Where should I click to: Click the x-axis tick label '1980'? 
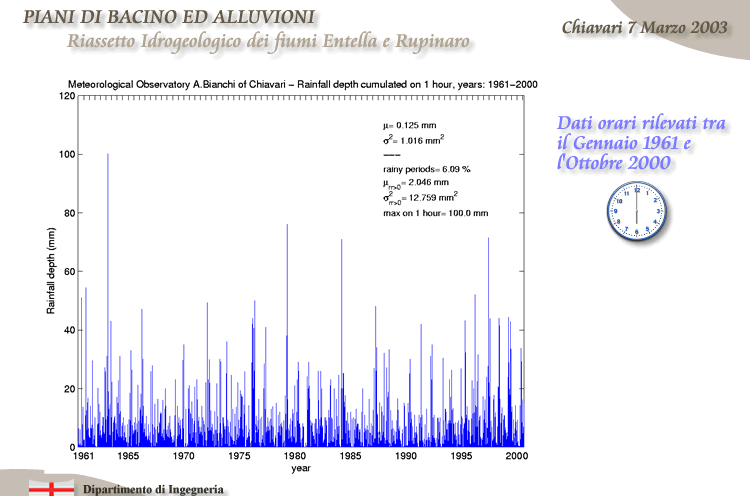coord(295,456)
